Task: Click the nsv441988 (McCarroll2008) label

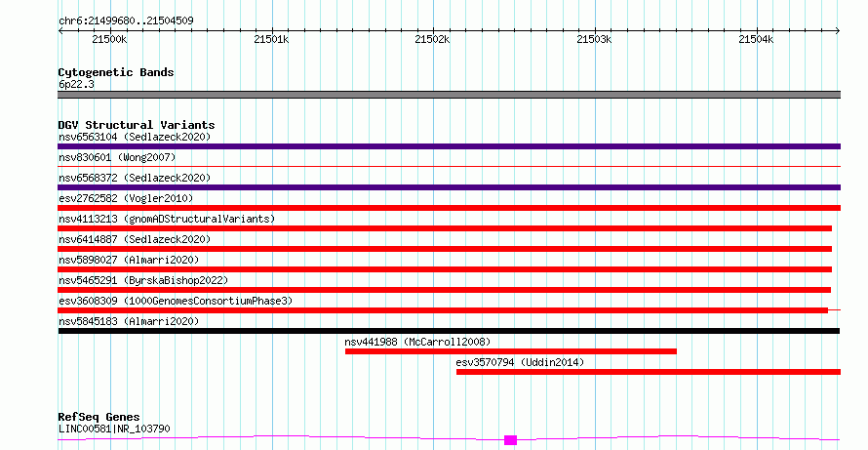Action: 417,342
